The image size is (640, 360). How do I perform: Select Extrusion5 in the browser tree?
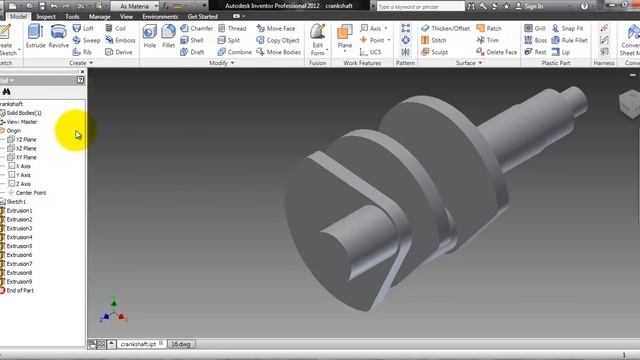[x=19, y=246]
